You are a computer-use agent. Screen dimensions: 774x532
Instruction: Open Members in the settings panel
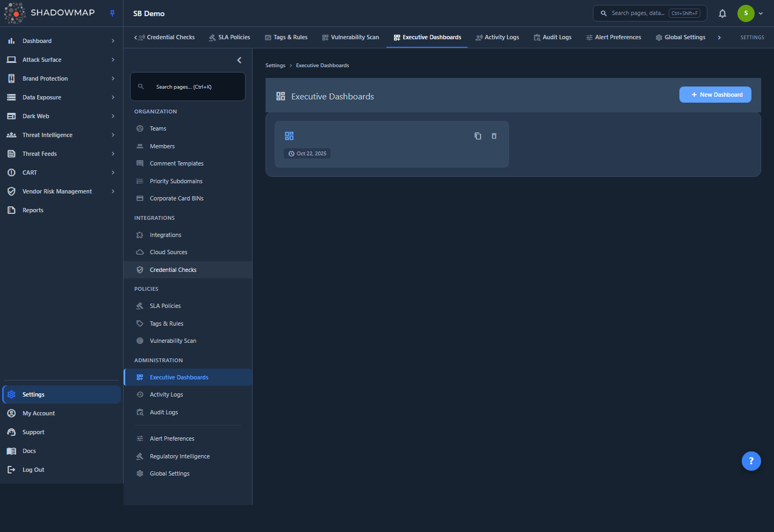click(x=188, y=146)
